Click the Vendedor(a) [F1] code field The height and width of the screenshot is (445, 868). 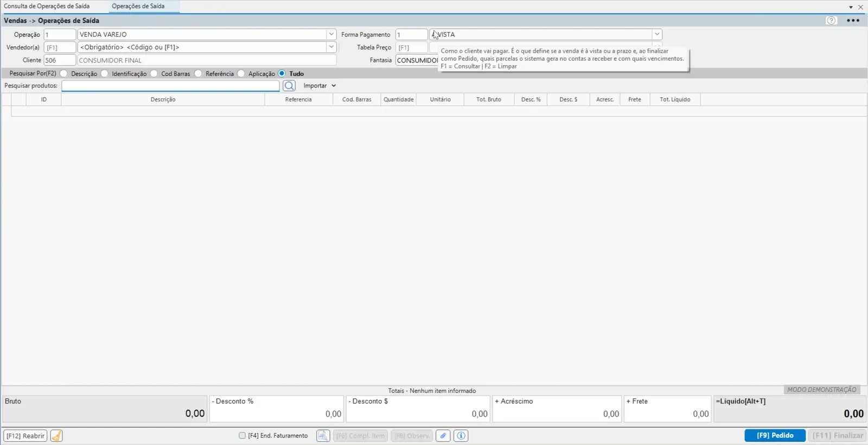60,47
